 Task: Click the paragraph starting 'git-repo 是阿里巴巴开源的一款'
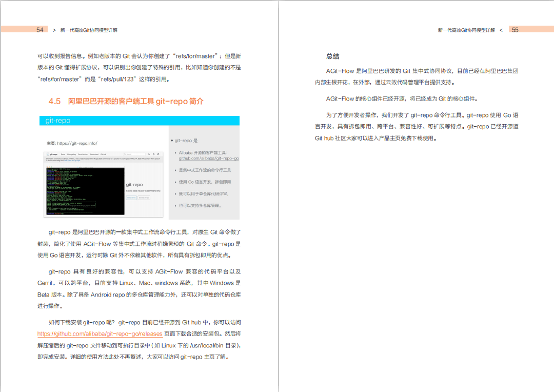[x=139, y=244]
